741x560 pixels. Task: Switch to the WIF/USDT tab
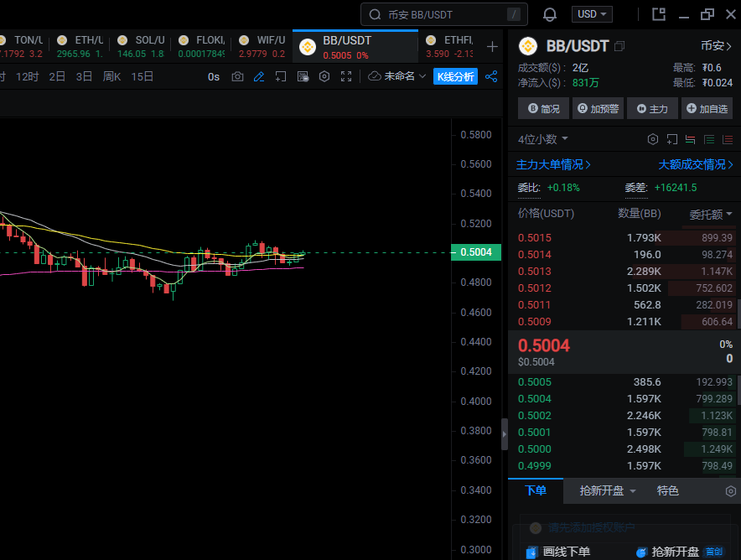(x=262, y=46)
